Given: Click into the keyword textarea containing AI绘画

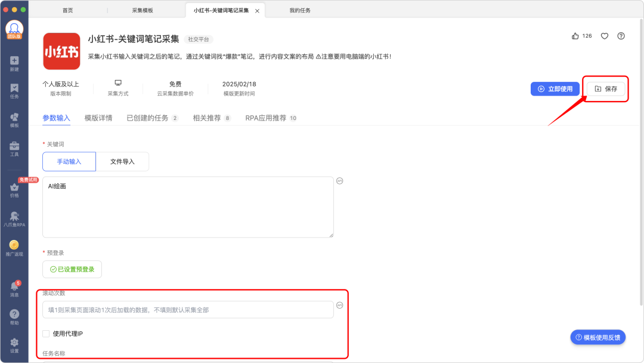Looking at the screenshot, I should tap(188, 207).
